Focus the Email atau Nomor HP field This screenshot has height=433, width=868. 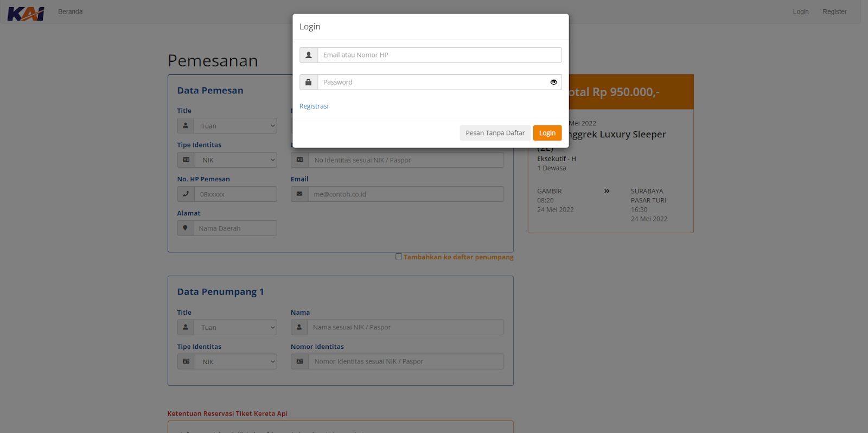pyautogui.click(x=439, y=55)
